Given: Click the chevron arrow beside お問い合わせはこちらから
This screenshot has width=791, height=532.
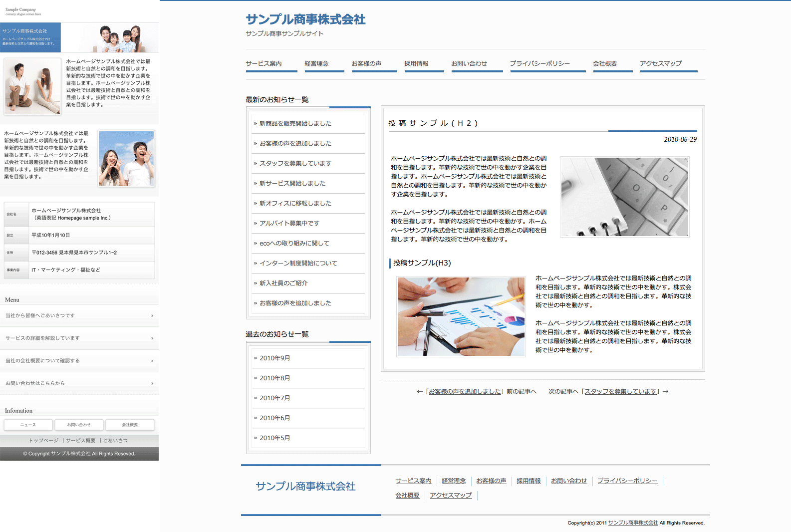Looking at the screenshot, I should point(152,383).
